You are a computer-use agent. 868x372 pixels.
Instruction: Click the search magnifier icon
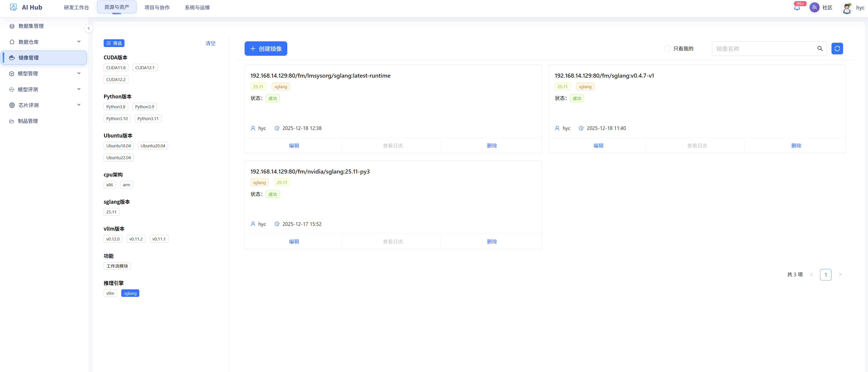820,48
